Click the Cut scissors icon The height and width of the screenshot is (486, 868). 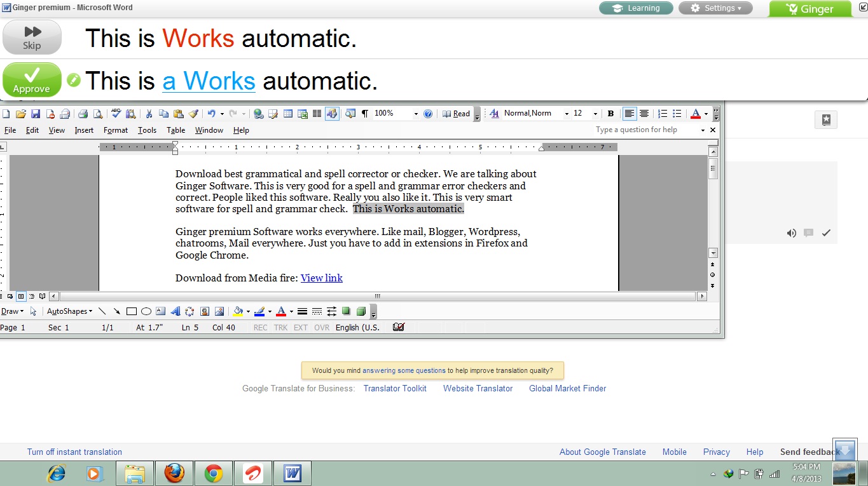point(149,114)
